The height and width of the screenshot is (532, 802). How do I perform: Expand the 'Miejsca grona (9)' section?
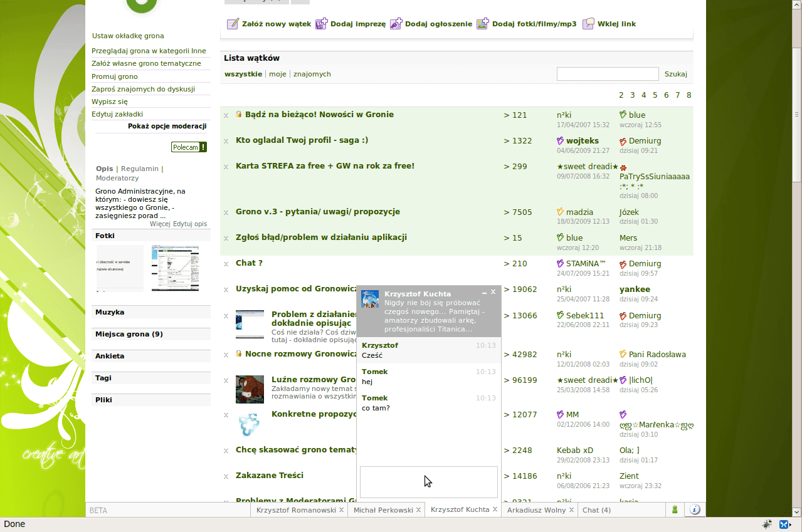[x=129, y=334]
